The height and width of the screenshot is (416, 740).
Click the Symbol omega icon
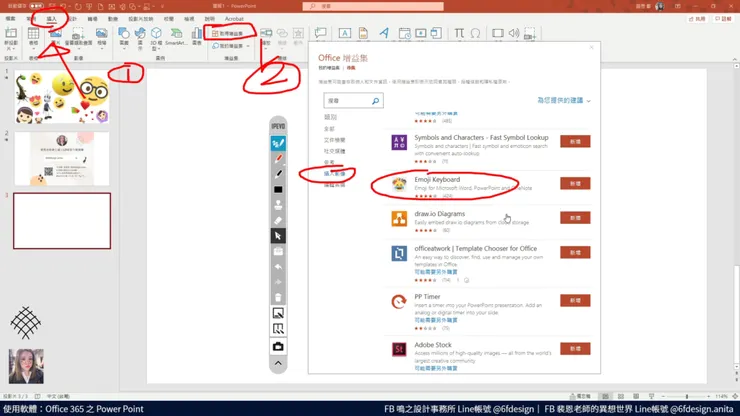[475, 33]
